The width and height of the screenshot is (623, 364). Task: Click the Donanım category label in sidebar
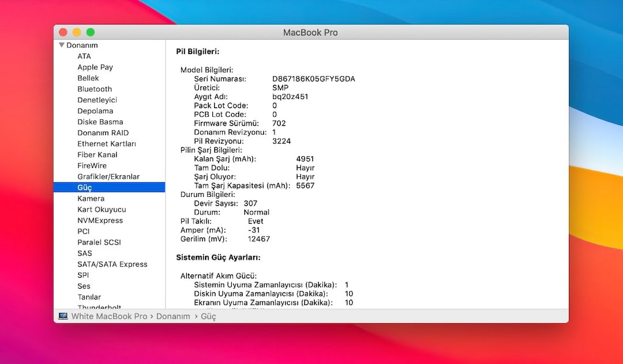tap(82, 45)
